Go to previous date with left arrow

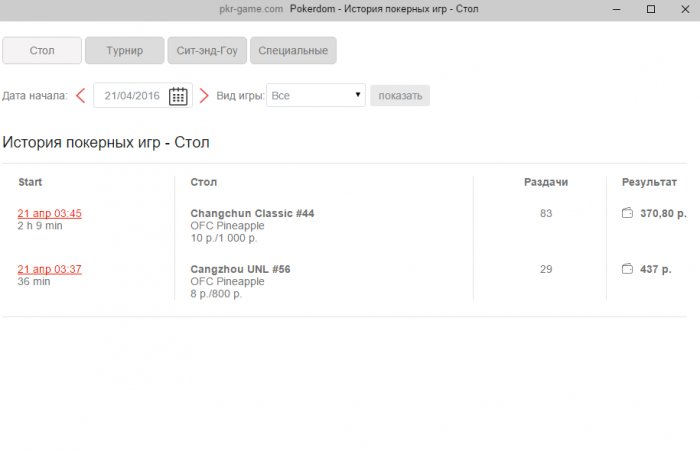pyautogui.click(x=80, y=96)
